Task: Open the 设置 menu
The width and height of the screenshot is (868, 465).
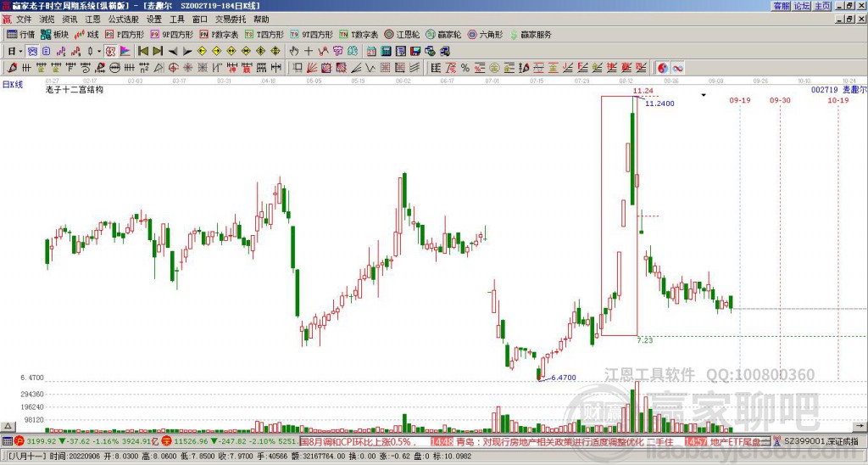Action: point(154,20)
